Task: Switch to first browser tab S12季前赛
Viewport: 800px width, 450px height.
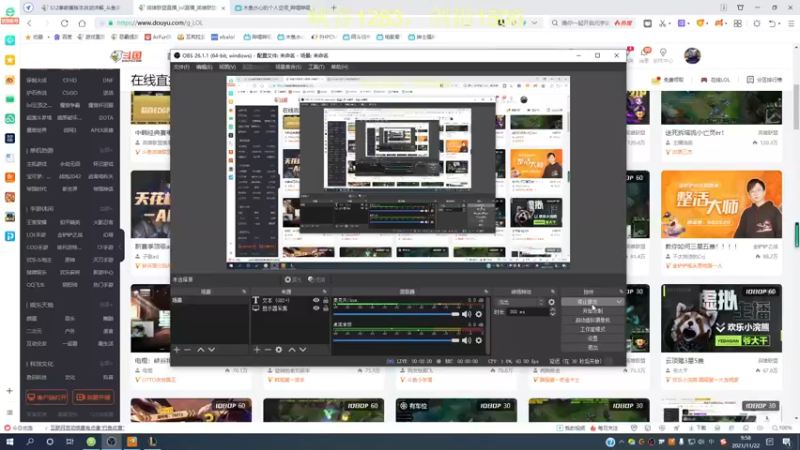Action: (x=82, y=8)
